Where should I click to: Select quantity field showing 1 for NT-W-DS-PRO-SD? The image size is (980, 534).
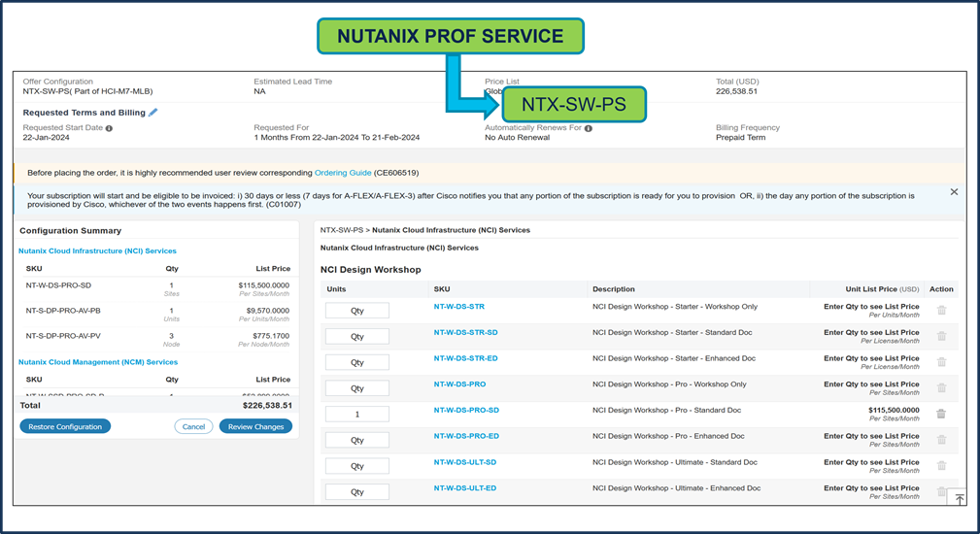(x=356, y=414)
